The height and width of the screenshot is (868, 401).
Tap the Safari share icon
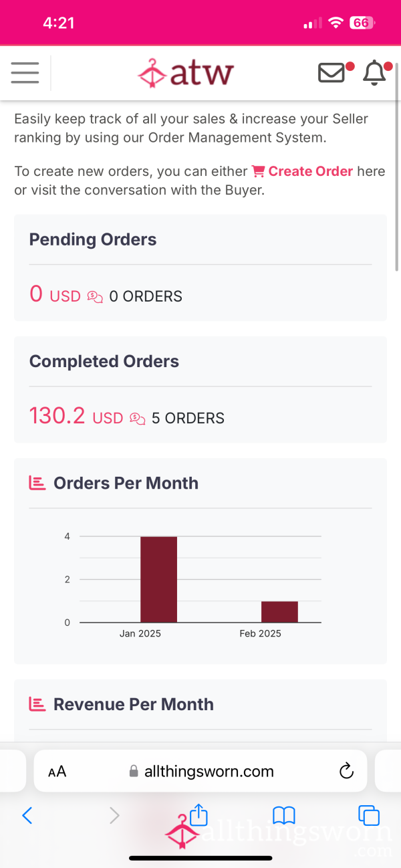(x=199, y=815)
